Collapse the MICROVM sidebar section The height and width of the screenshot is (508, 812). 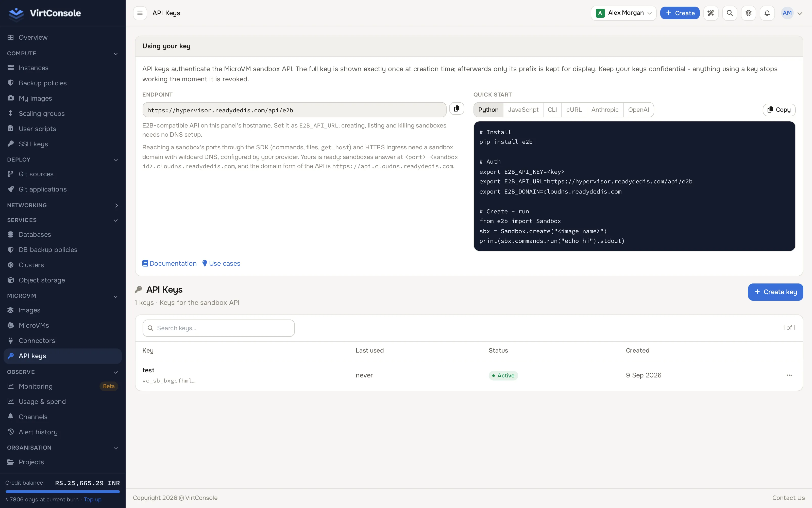(63, 296)
